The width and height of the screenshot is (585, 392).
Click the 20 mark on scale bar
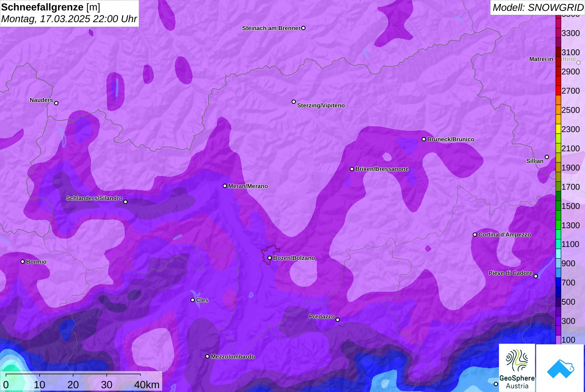coord(73,385)
